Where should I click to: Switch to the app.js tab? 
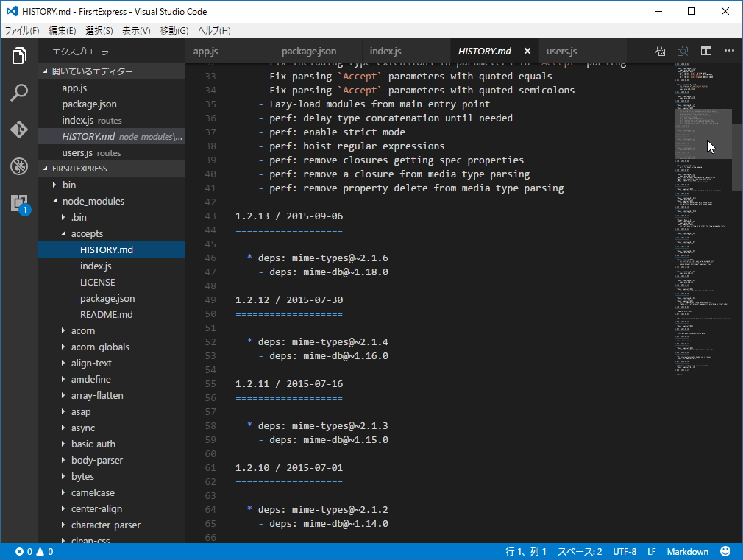[230, 51]
